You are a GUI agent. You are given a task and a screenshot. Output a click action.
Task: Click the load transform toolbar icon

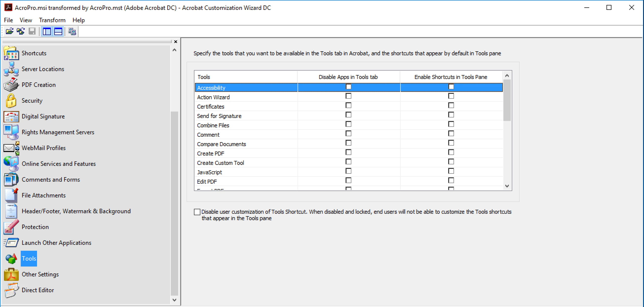click(21, 31)
